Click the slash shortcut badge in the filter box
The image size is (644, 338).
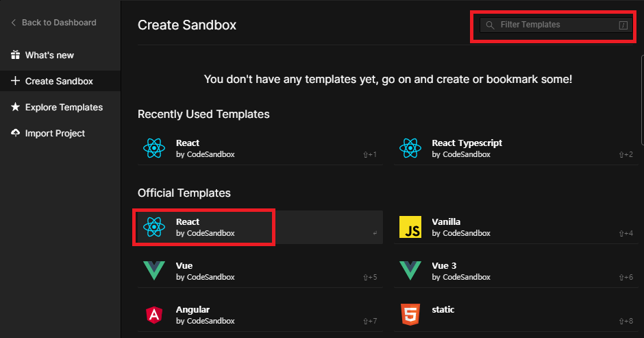pos(623,25)
